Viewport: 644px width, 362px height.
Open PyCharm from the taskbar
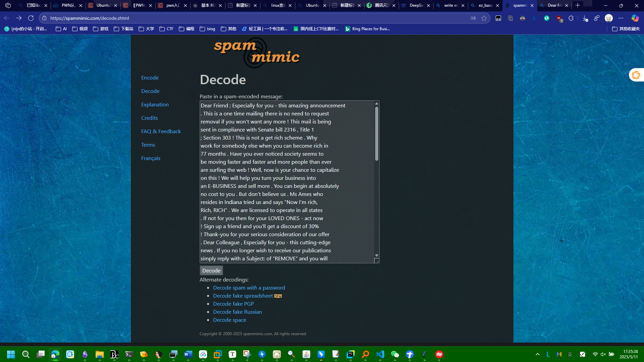tap(350, 354)
